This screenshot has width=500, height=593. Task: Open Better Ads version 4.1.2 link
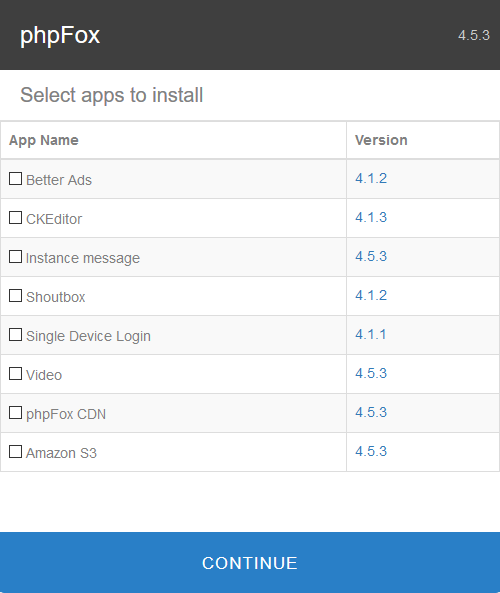(x=371, y=178)
